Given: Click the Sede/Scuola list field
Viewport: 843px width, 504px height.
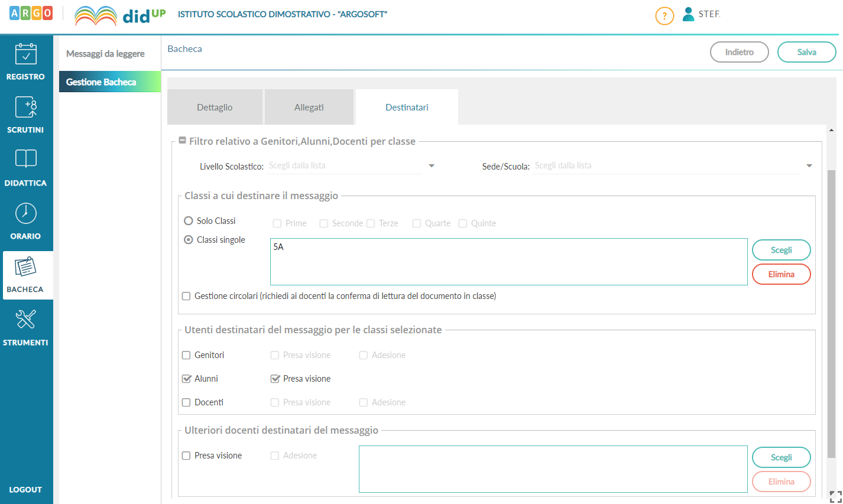Looking at the screenshot, I should [x=666, y=166].
